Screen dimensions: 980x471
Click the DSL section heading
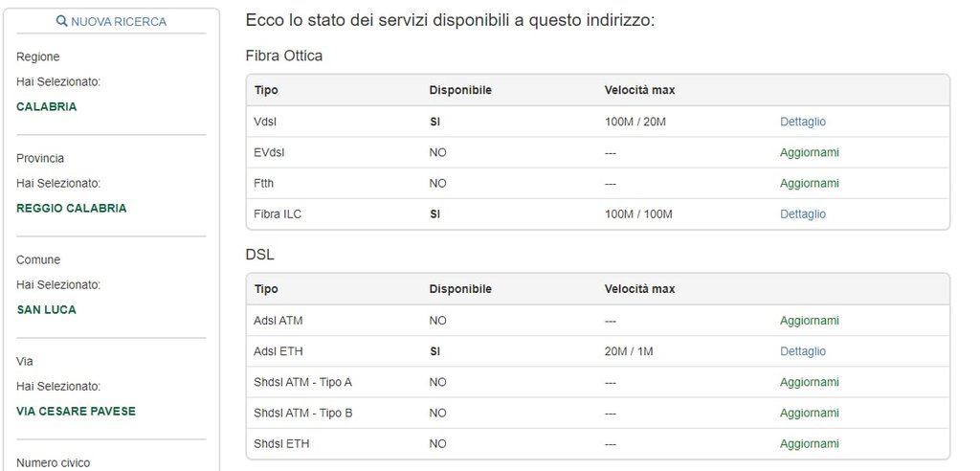click(x=260, y=255)
